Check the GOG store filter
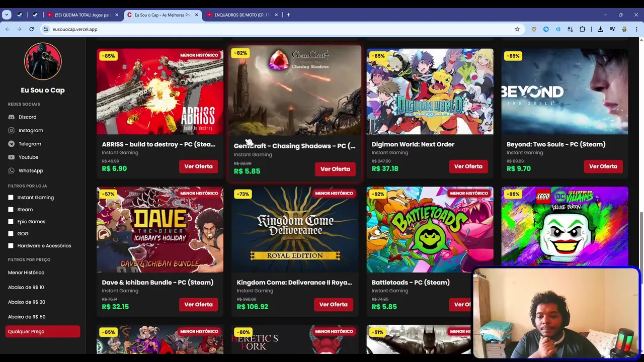 [11, 234]
